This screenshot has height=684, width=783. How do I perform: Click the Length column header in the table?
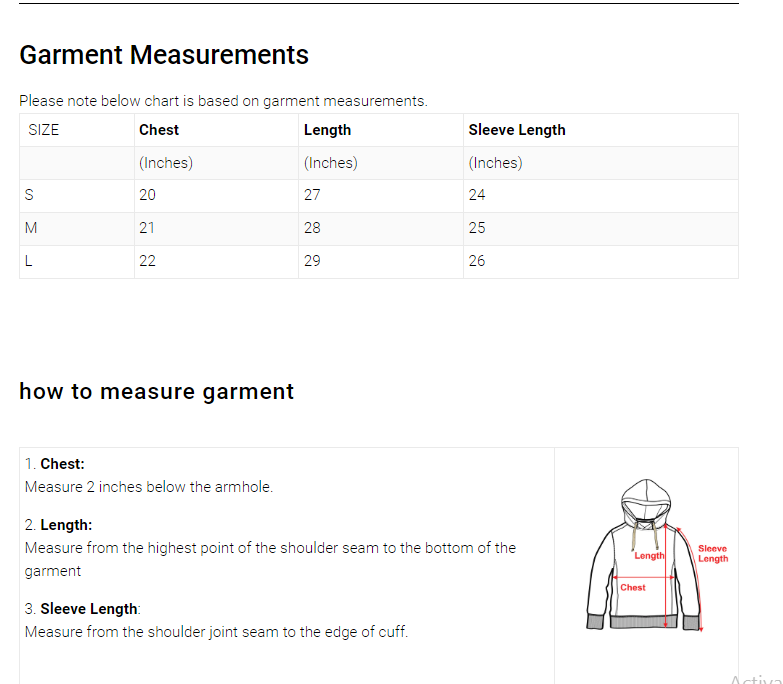(x=327, y=130)
